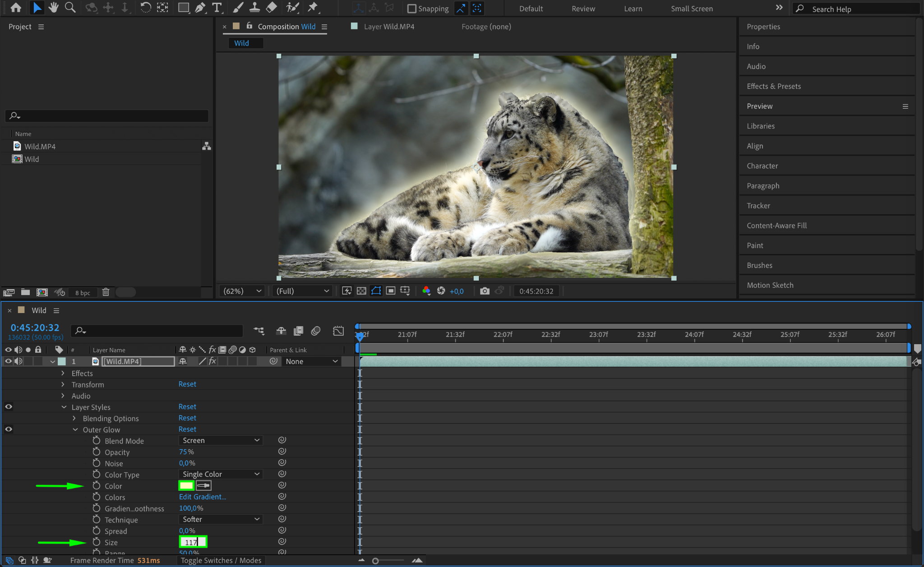This screenshot has width=924, height=567.
Task: Click the Outer Glow color swatch
Action: [x=186, y=485]
